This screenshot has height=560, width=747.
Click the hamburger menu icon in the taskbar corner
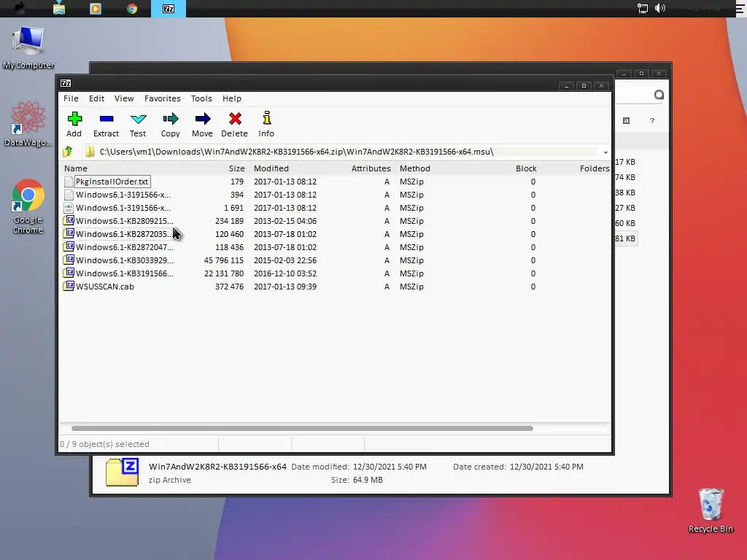point(740,8)
